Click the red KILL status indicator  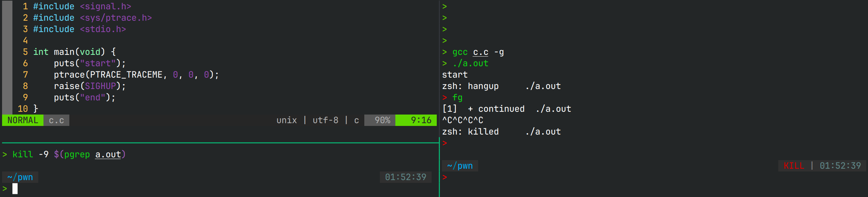(794, 166)
